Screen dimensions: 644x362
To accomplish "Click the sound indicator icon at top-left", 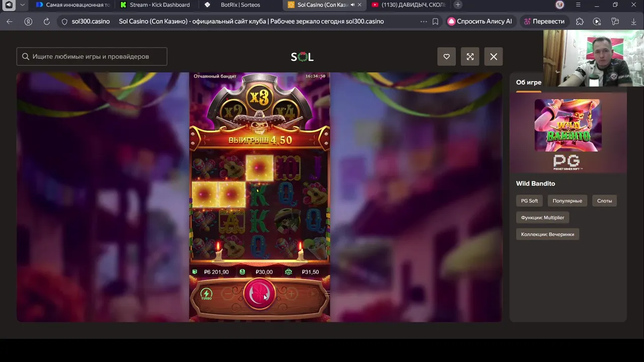I will pyautogui.click(x=9, y=5).
